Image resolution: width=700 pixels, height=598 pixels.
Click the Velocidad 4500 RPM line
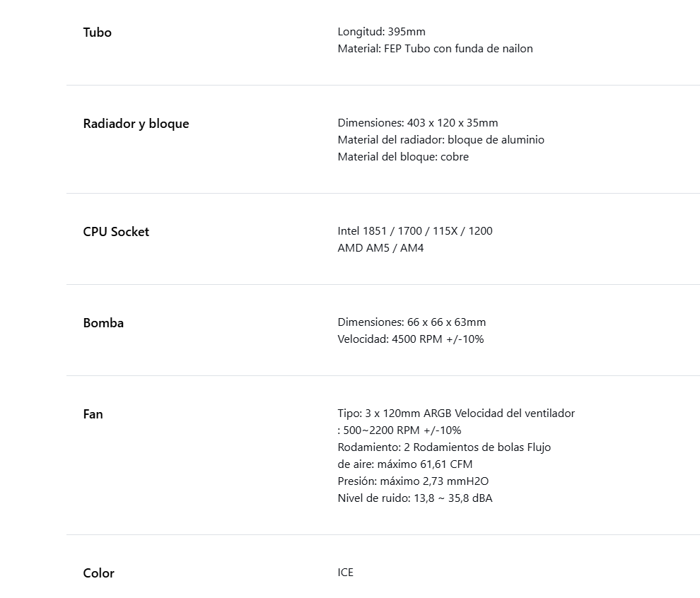coord(410,339)
